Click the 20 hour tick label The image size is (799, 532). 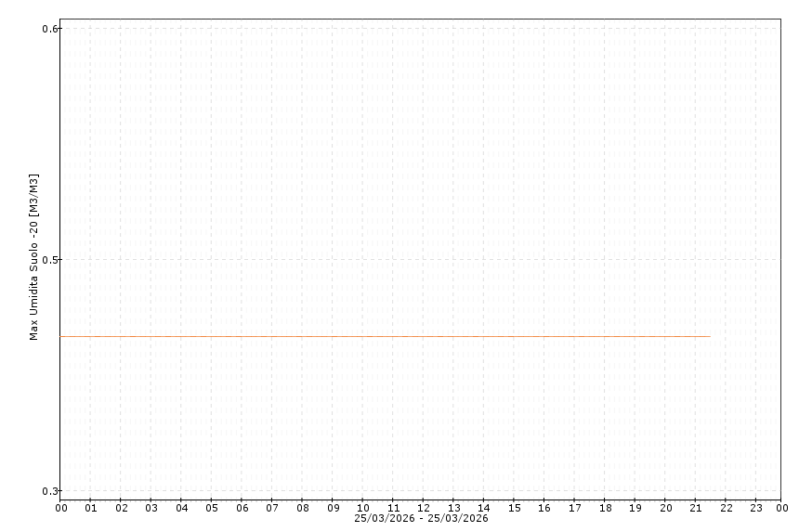[x=665, y=508]
